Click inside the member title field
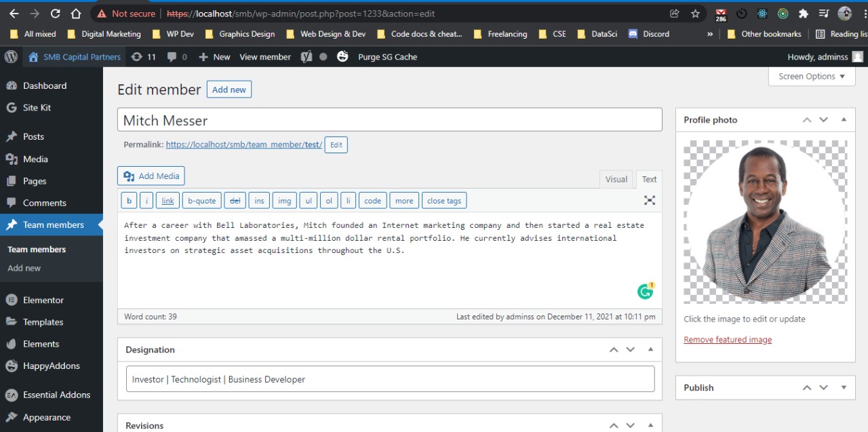This screenshot has width=868, height=432. (390, 119)
